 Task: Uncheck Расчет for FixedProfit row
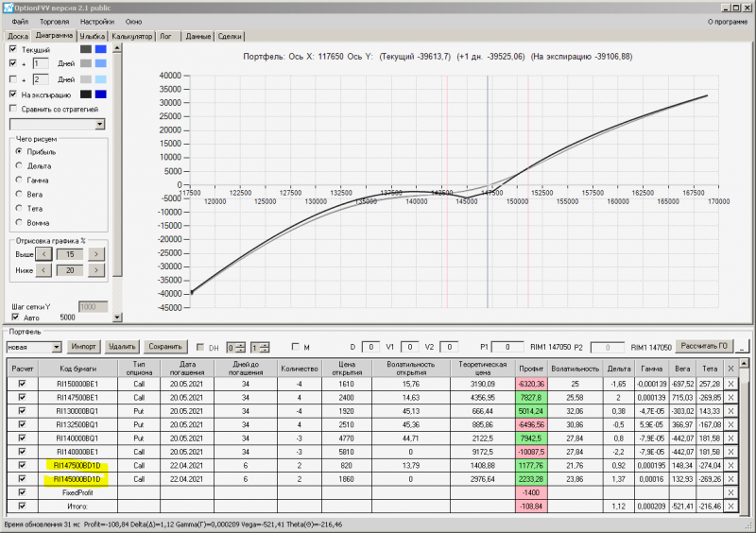[x=22, y=492]
